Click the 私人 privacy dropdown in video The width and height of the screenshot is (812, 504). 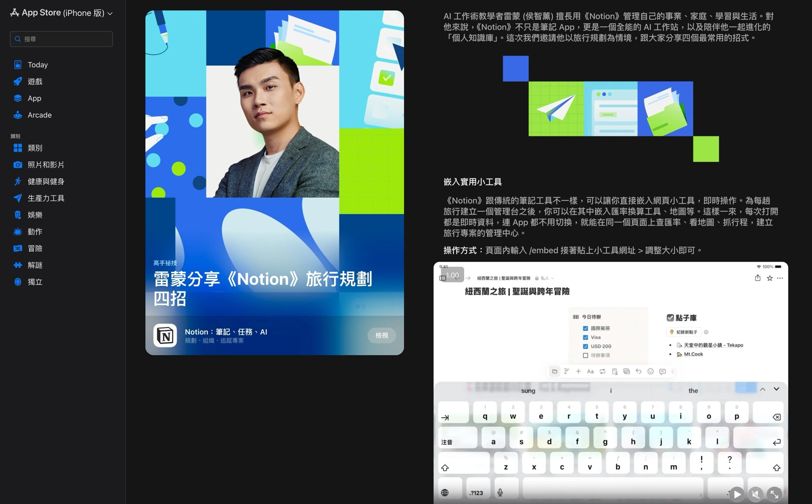(x=544, y=278)
